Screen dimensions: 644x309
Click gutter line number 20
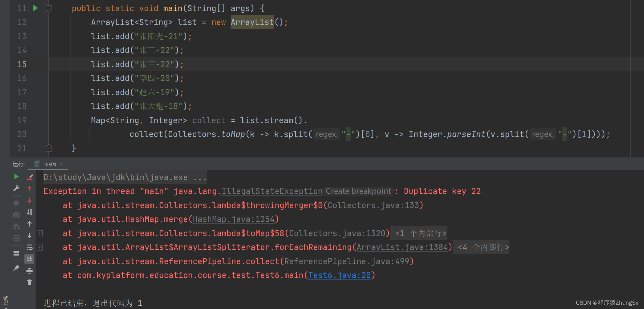pos(22,134)
